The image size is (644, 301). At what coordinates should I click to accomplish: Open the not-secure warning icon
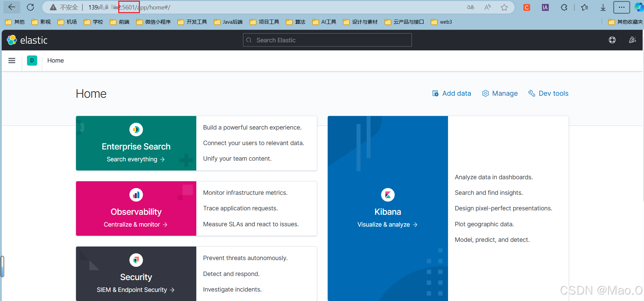click(x=53, y=7)
